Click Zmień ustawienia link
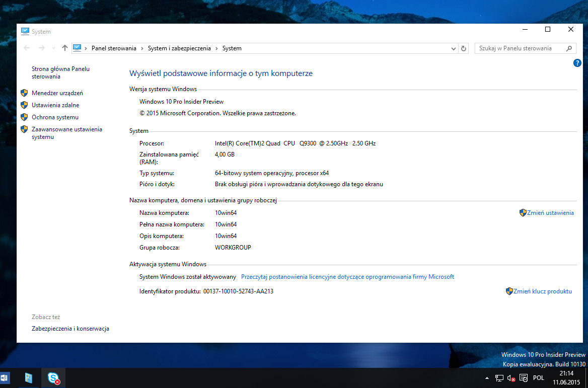588x388 pixels. 550,213
